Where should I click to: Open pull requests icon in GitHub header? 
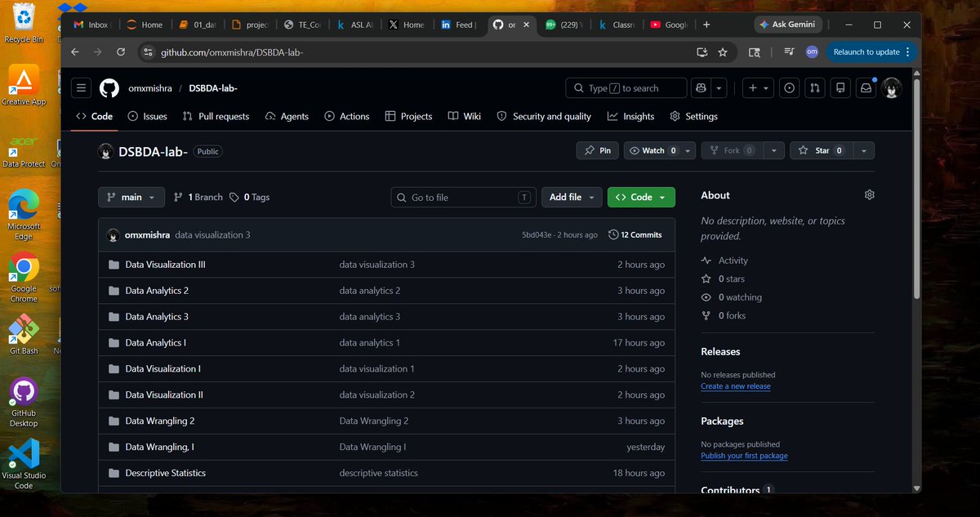click(814, 88)
